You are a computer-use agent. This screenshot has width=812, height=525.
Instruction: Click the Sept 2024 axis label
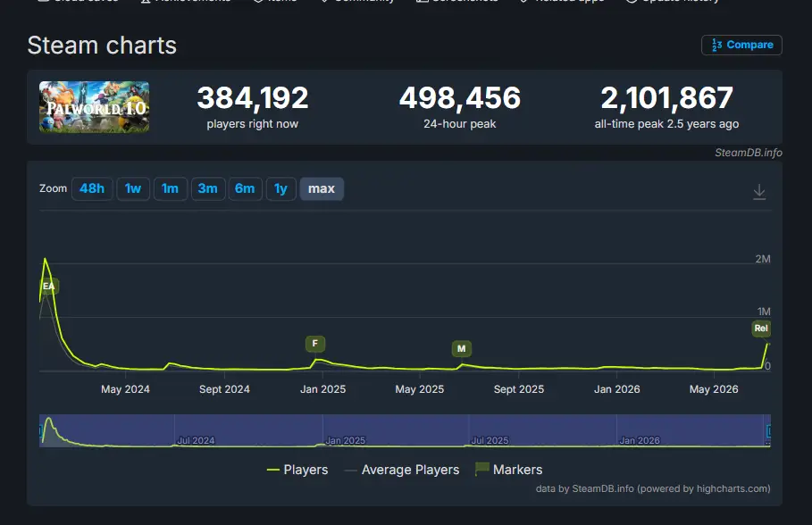coord(224,389)
